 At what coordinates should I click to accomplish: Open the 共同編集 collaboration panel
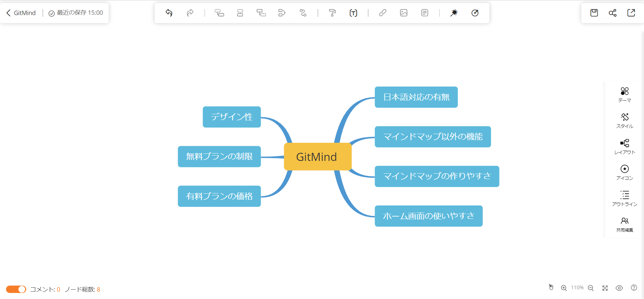tap(625, 225)
